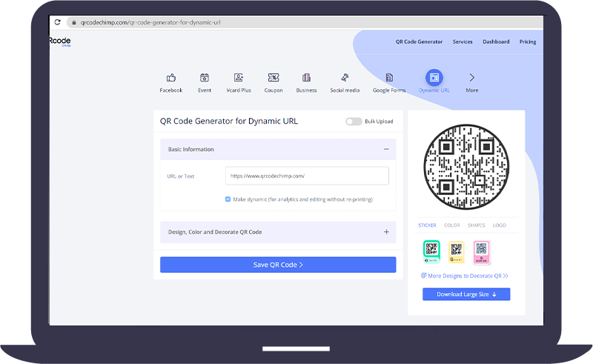593x364 pixels.
Task: Pick the pink sticker design thumbnail
Action: tap(481, 252)
